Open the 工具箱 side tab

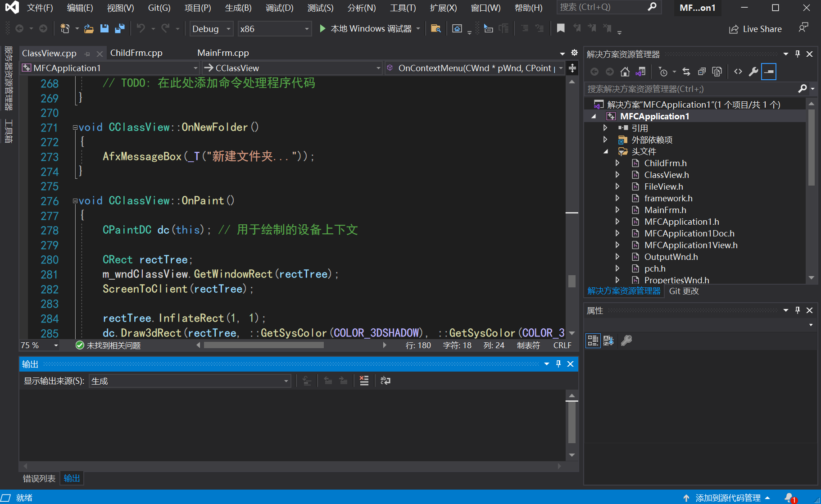[9, 131]
